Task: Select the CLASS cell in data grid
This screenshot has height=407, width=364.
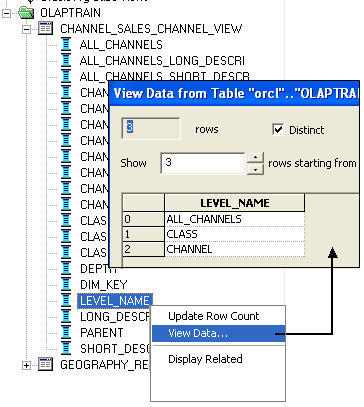Action: click(x=235, y=234)
